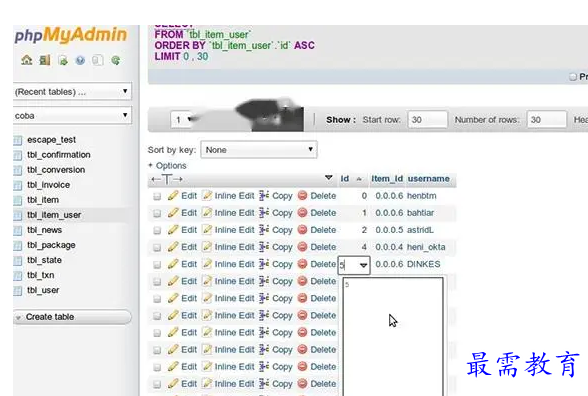This screenshot has height=396, width=588.
Task: Click Inline Edit link in bahtiar row
Action: coord(234,213)
